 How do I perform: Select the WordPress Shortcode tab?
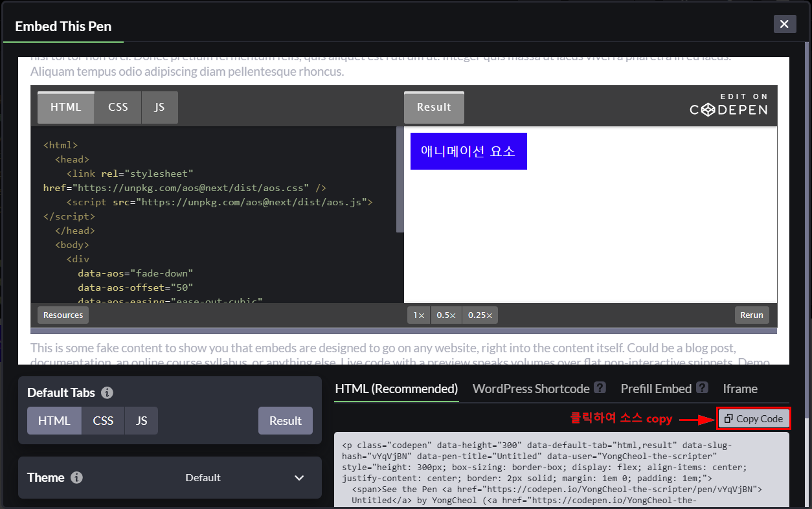tap(530, 389)
